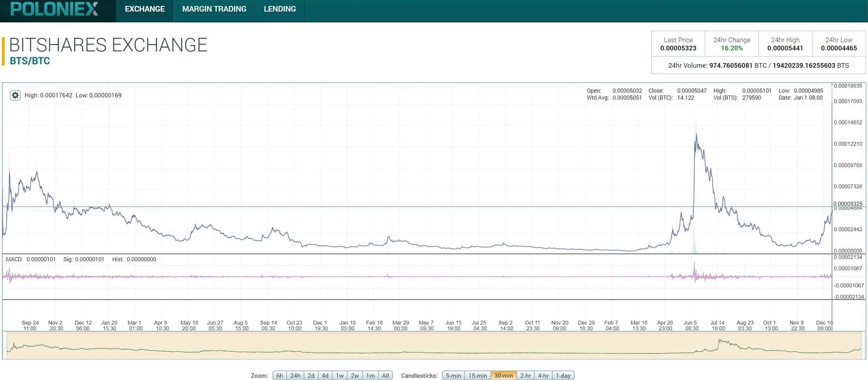The image size is (868, 380).
Task: Set zoom to 2w
Action: tap(355, 375)
